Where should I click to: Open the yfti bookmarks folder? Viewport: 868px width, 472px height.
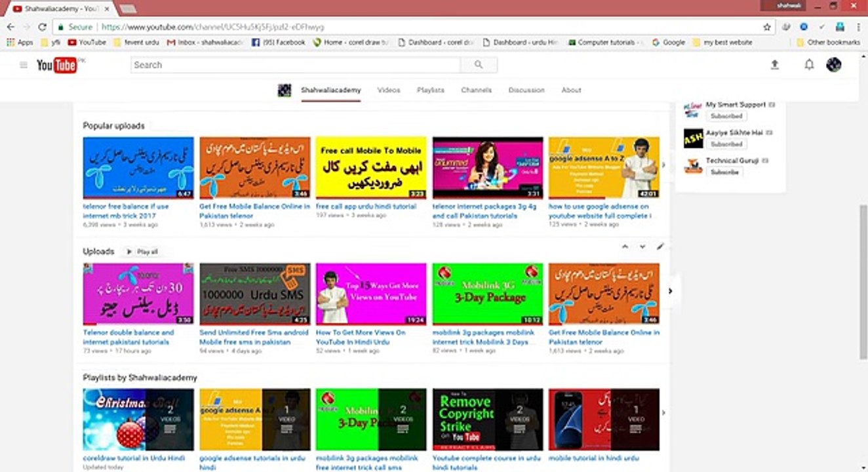pos(50,42)
